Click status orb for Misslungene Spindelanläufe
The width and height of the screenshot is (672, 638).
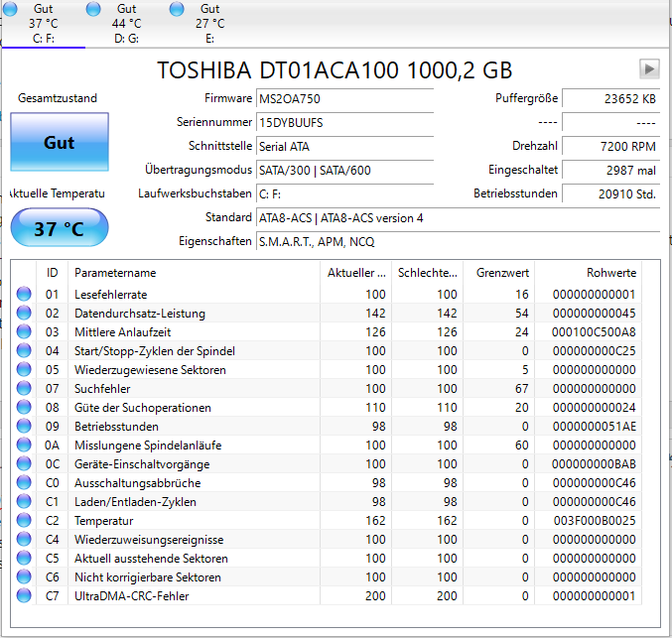click(24, 445)
